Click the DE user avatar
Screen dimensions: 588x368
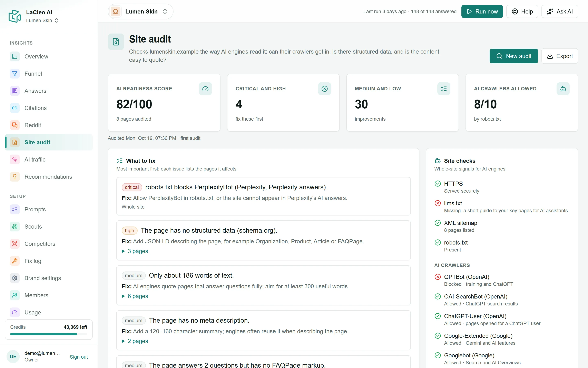pyautogui.click(x=13, y=357)
